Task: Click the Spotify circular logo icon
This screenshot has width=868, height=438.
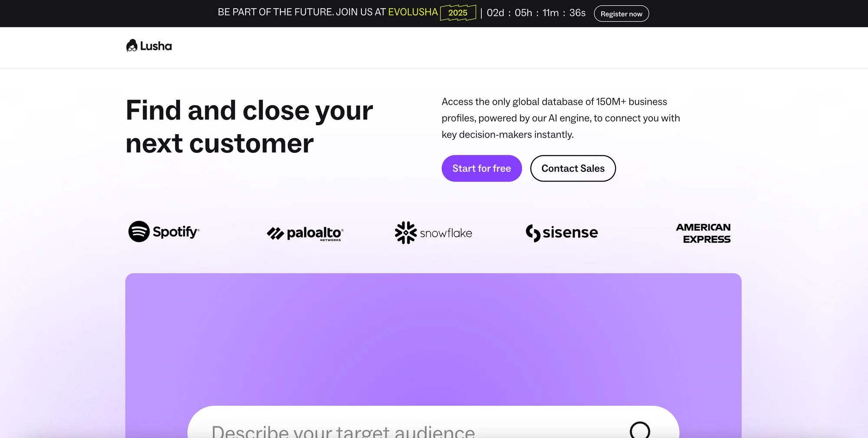Action: 139,231
